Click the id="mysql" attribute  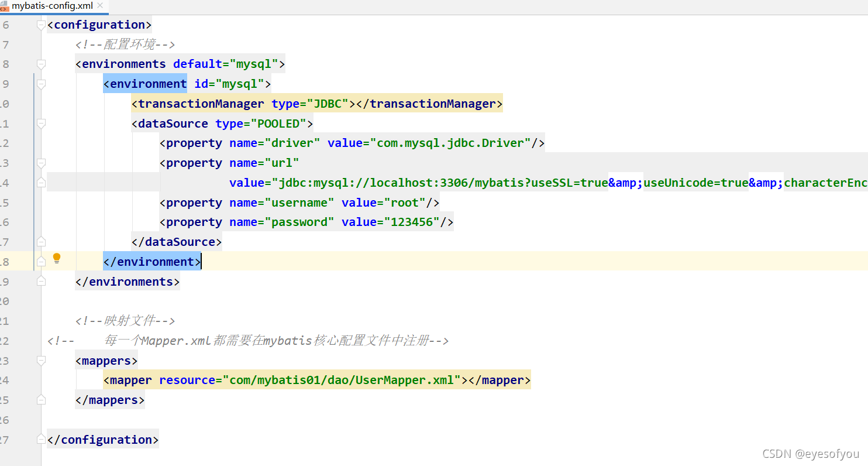[229, 84]
